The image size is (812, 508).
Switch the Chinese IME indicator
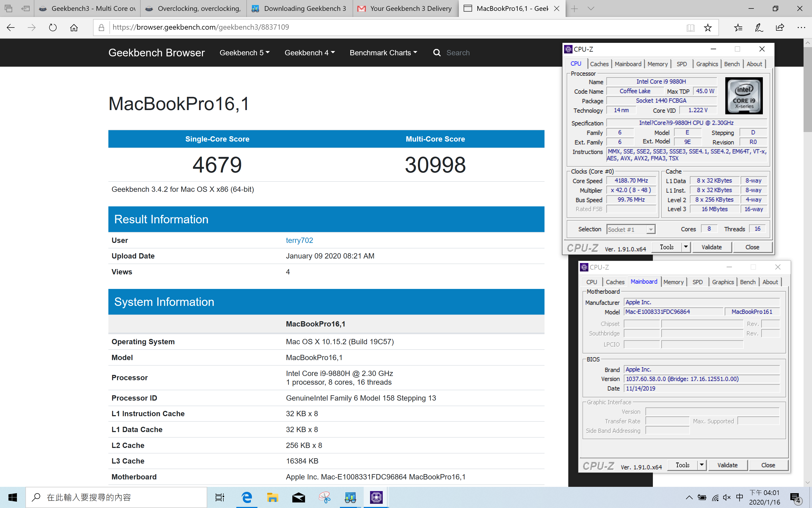click(739, 497)
